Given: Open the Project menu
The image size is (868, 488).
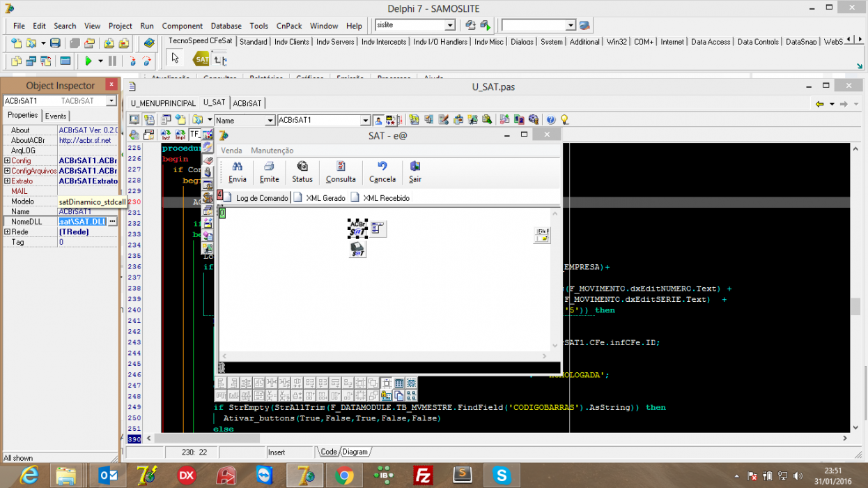Looking at the screenshot, I should pos(120,26).
